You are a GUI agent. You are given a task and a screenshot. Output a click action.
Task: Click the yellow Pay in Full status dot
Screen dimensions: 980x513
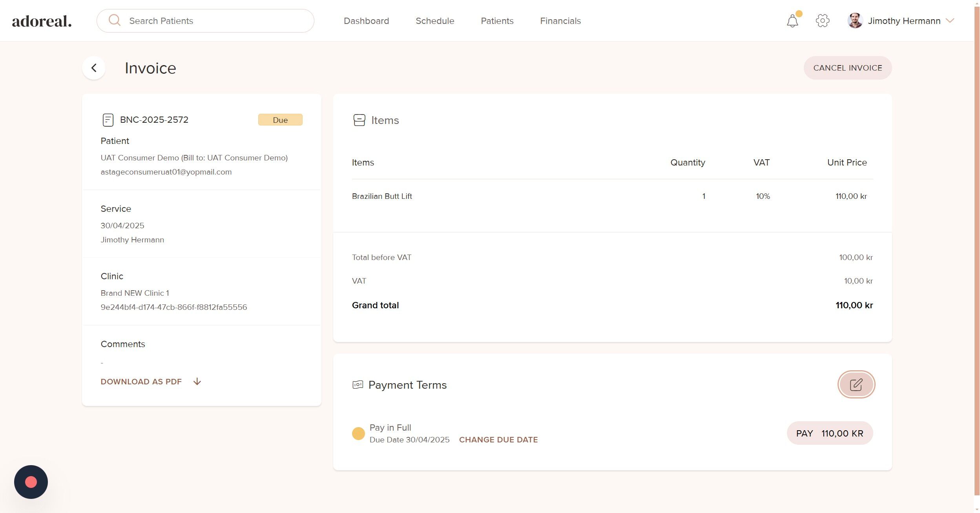358,433
